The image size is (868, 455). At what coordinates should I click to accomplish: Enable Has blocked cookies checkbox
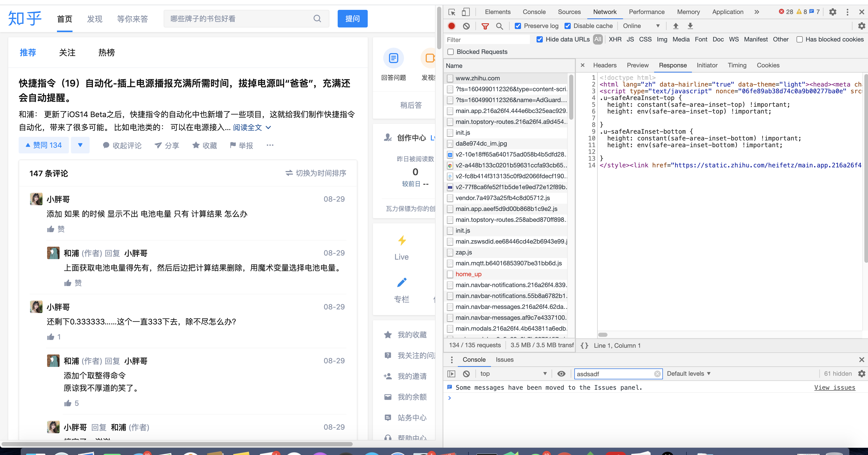point(799,39)
